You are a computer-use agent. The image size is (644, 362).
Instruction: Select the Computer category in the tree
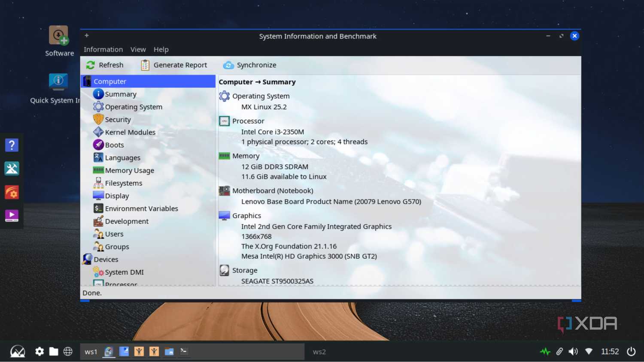[148, 81]
